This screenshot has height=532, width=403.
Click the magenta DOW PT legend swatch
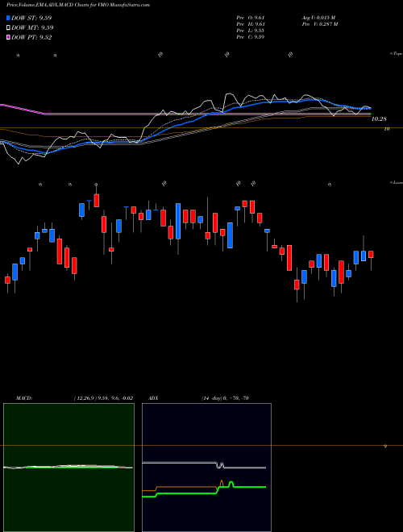(x=8, y=37)
